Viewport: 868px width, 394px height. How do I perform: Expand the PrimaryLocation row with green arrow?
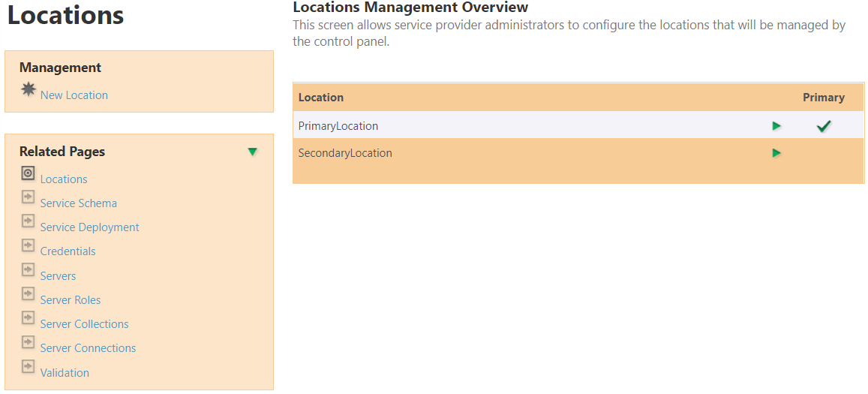point(776,126)
